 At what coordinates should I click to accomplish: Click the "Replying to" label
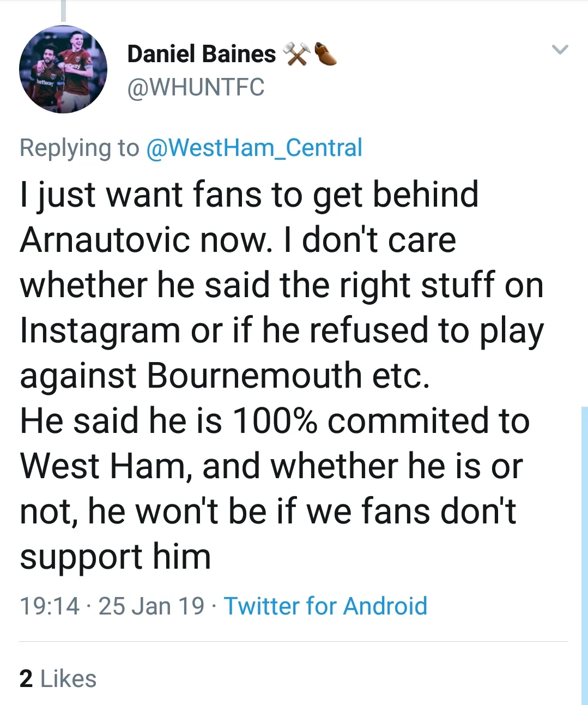pyautogui.click(x=80, y=148)
